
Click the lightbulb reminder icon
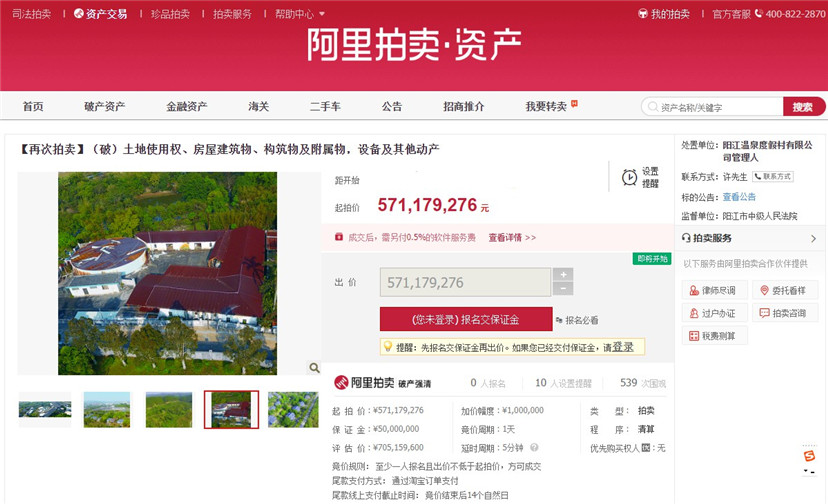(388, 347)
